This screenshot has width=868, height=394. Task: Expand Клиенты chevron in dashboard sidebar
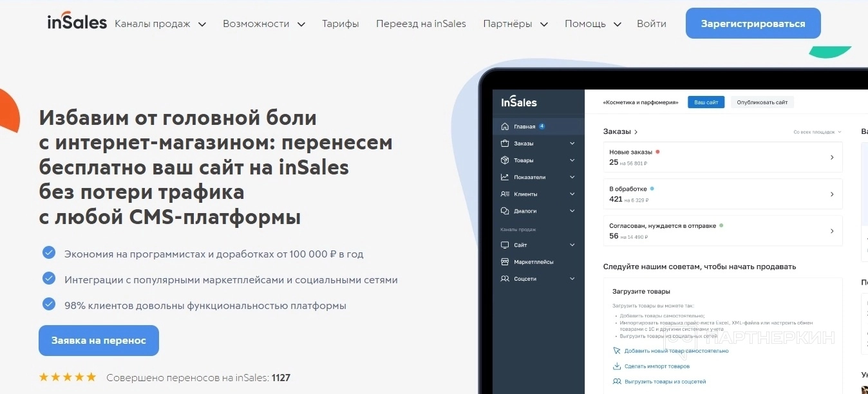point(572,194)
